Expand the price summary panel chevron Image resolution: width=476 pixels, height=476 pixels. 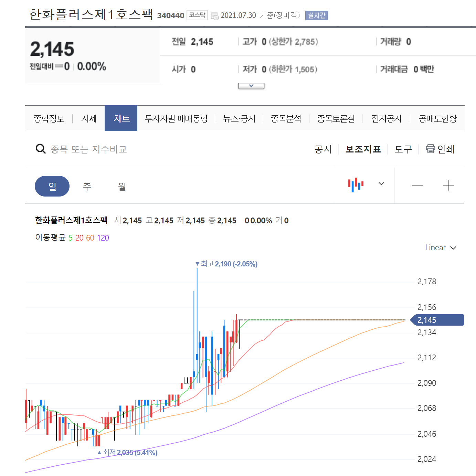pyautogui.click(x=251, y=86)
